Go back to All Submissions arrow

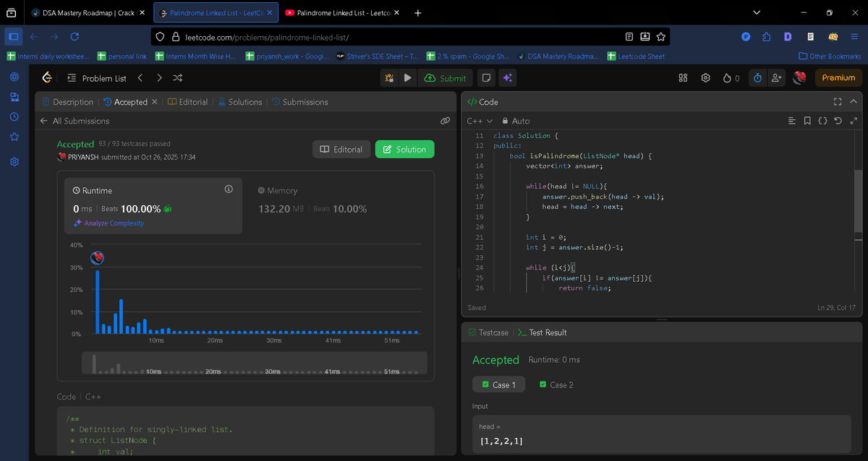[44, 121]
